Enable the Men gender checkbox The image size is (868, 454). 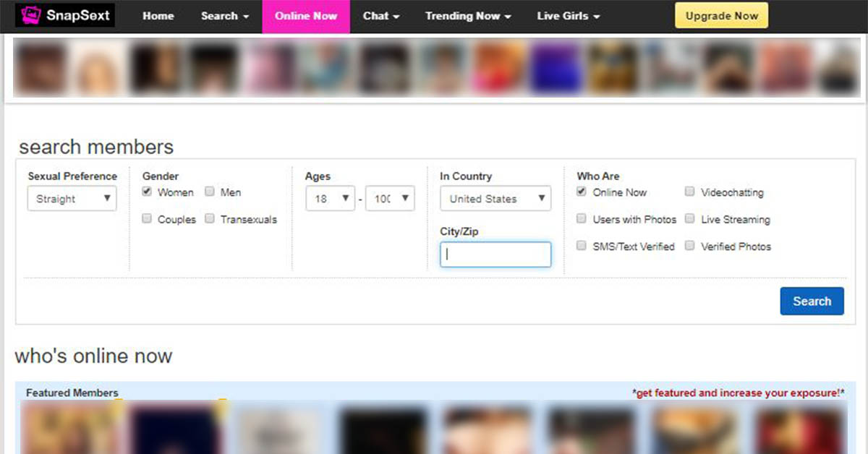(210, 192)
